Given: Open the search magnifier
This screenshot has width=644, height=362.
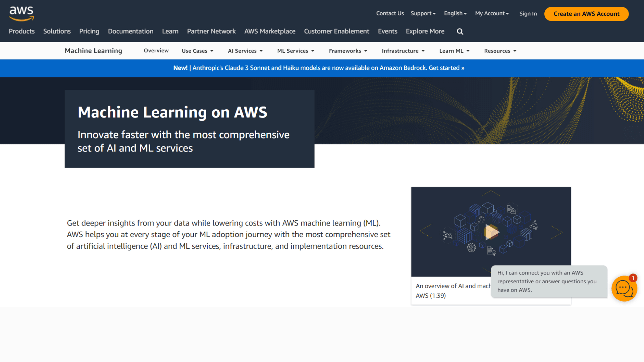Looking at the screenshot, I should (460, 31).
